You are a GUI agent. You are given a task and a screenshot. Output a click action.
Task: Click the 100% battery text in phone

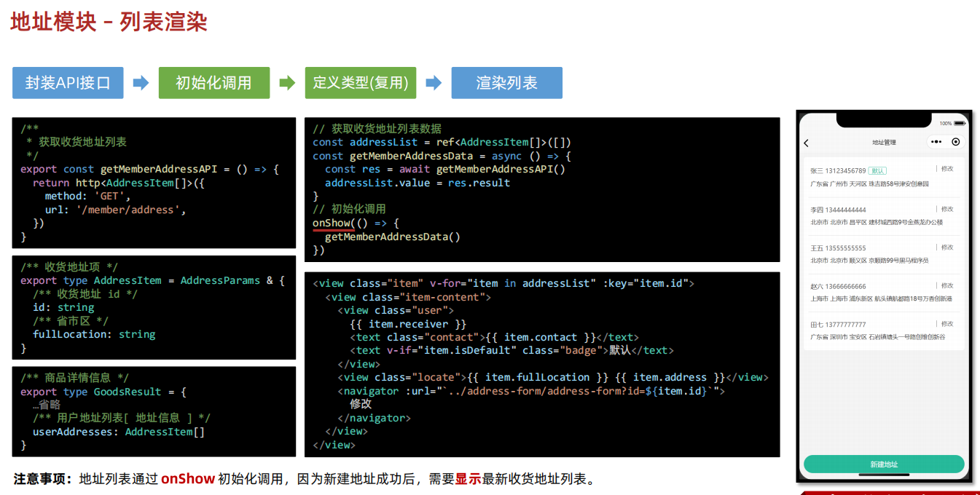946,123
